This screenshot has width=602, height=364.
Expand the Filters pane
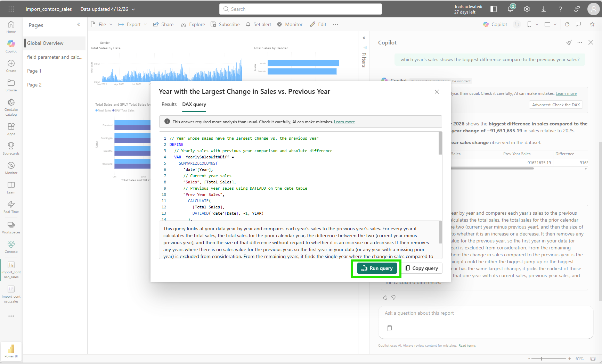[x=364, y=38]
